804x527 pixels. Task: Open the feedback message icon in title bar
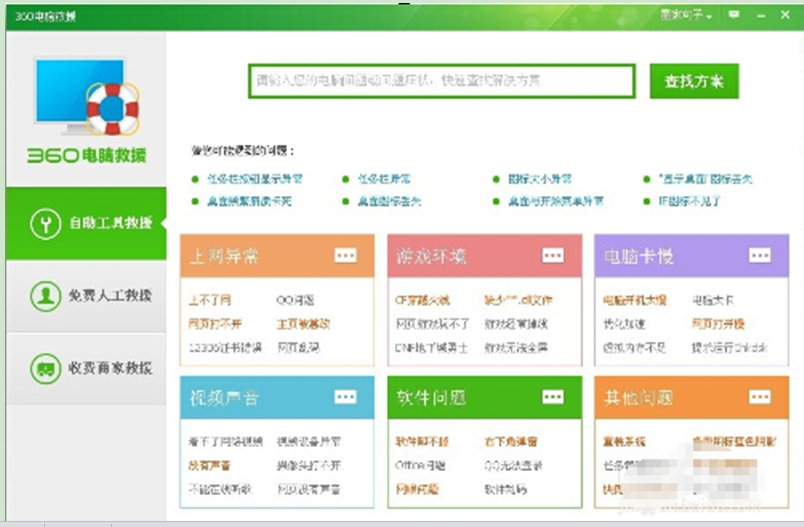[734, 14]
